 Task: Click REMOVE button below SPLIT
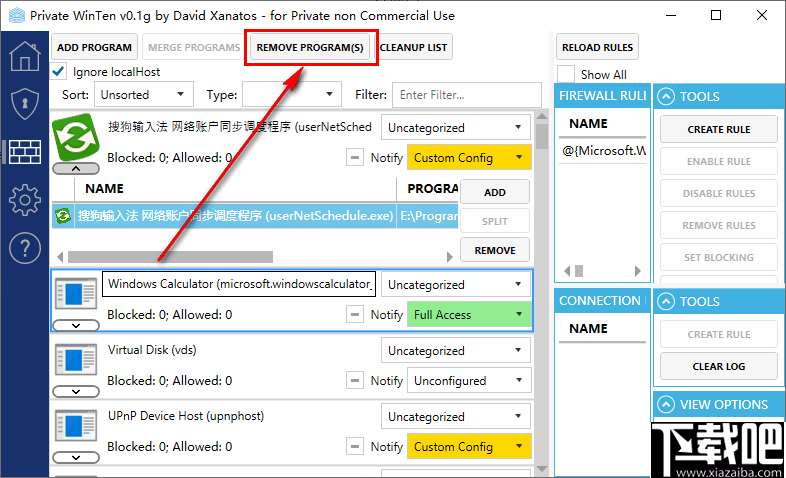(x=495, y=250)
